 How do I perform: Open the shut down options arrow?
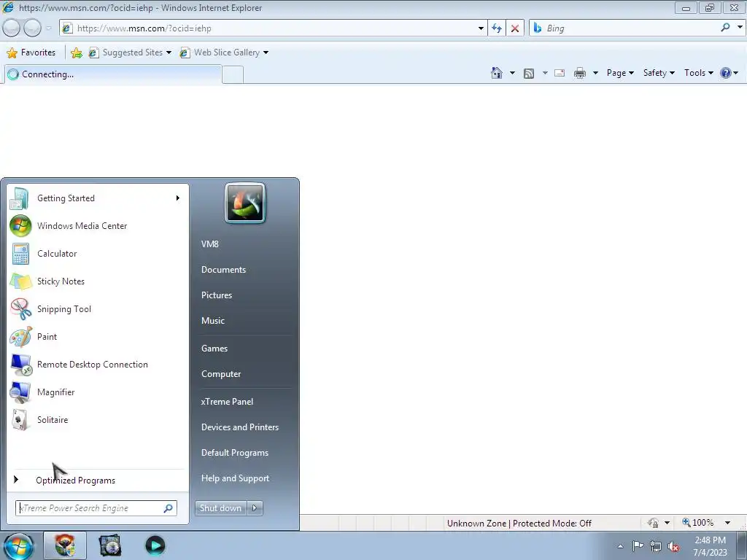pos(255,508)
